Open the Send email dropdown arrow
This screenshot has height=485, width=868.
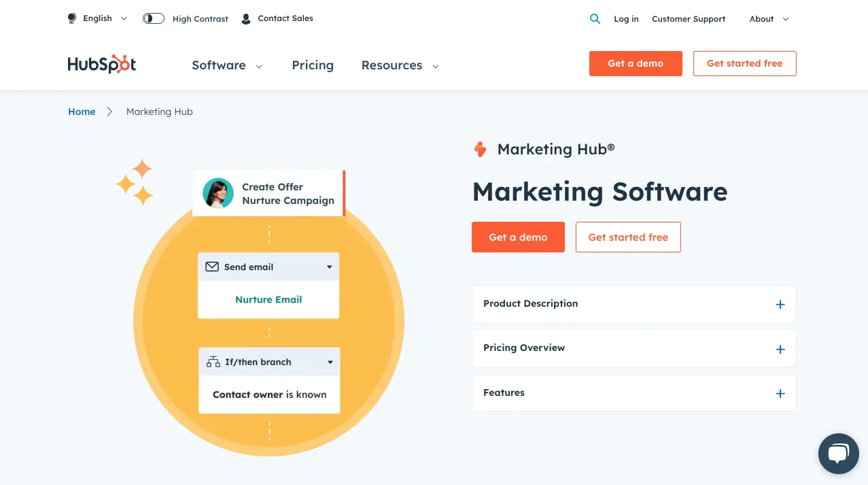[329, 267]
